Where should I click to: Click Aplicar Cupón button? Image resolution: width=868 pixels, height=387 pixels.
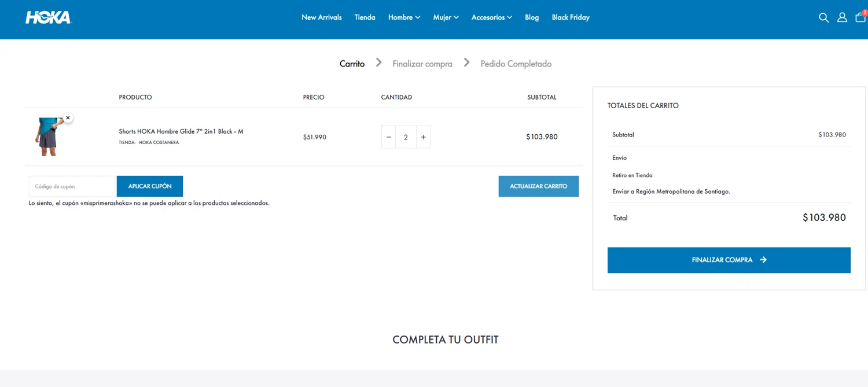tap(150, 186)
